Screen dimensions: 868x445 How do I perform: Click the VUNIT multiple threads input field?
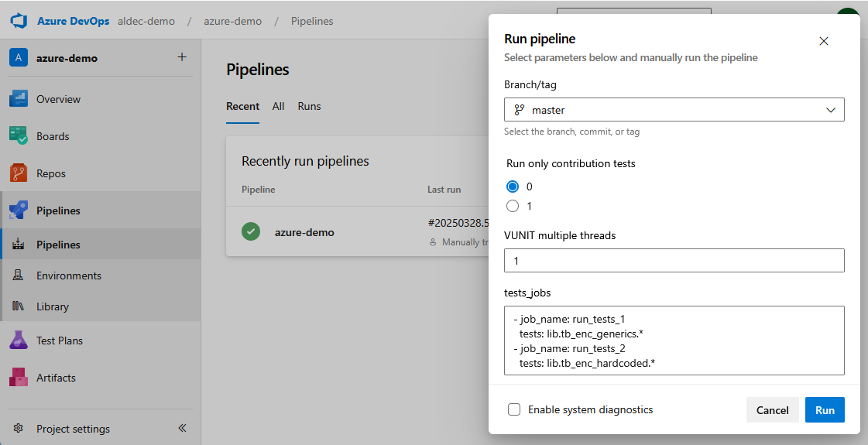[x=674, y=261]
